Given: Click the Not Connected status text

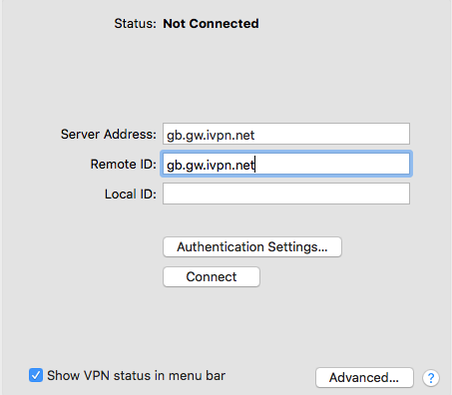Looking at the screenshot, I should (x=211, y=24).
